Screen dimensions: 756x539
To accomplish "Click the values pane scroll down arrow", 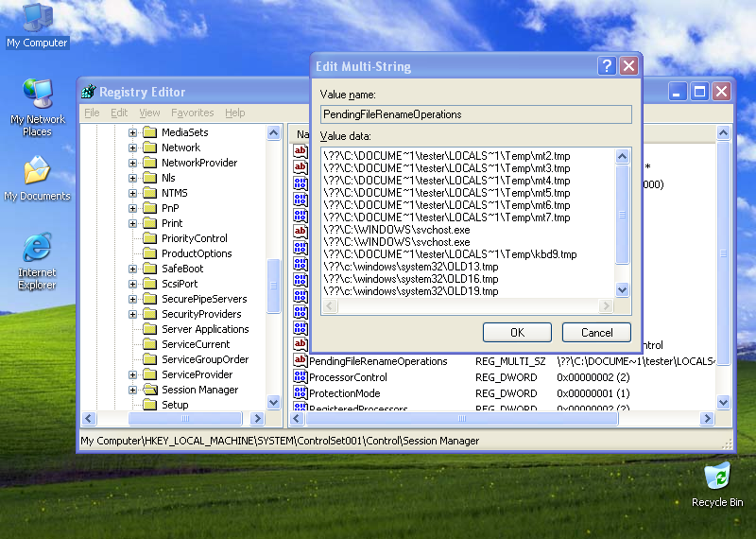I will click(x=723, y=402).
